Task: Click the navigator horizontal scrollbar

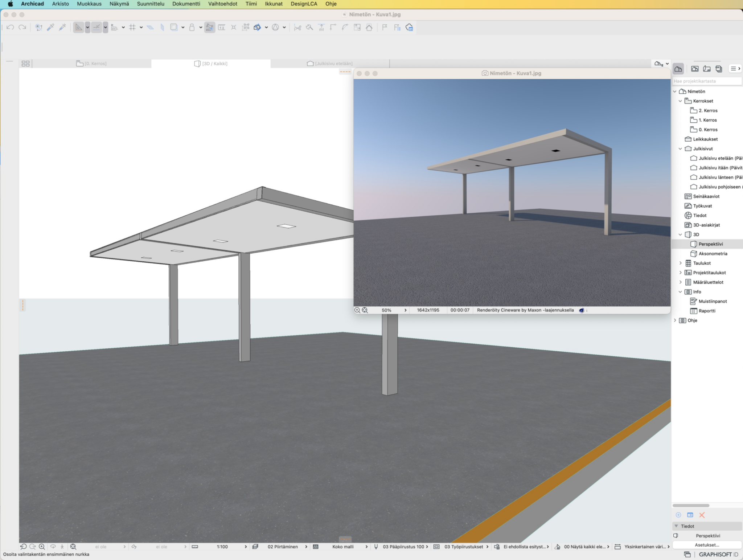Action: [691, 506]
